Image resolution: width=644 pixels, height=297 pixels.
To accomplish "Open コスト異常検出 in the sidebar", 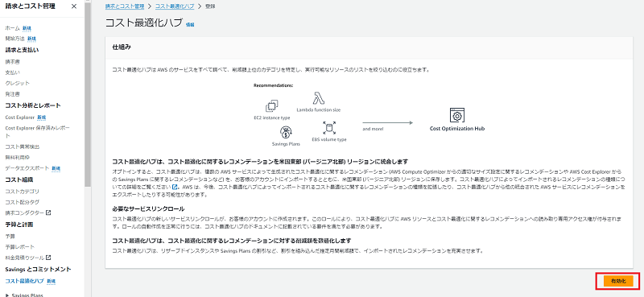I will coord(23,146).
